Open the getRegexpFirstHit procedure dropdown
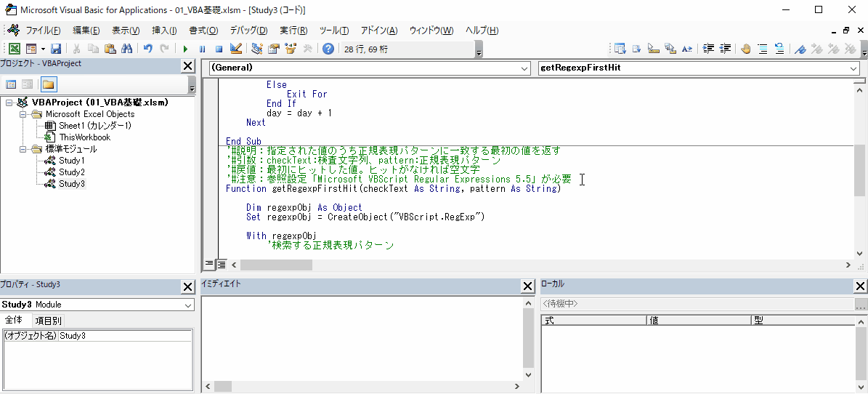The image size is (868, 394). [x=853, y=68]
